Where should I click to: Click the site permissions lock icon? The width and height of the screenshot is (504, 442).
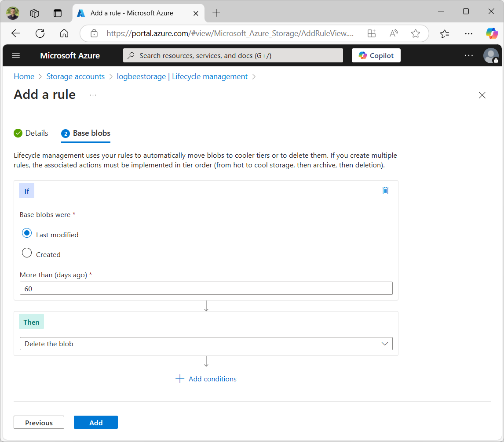point(94,33)
